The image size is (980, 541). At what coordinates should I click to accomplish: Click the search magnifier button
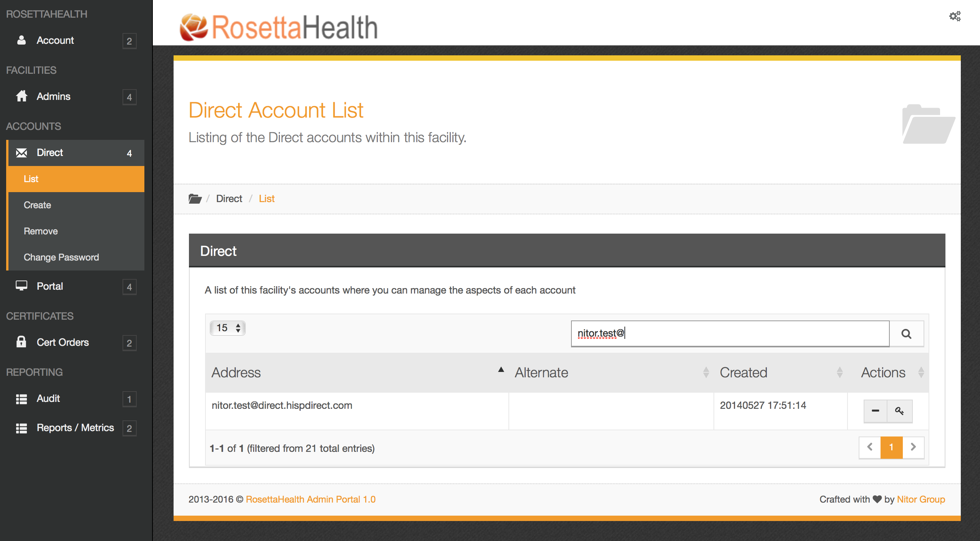pyautogui.click(x=906, y=334)
